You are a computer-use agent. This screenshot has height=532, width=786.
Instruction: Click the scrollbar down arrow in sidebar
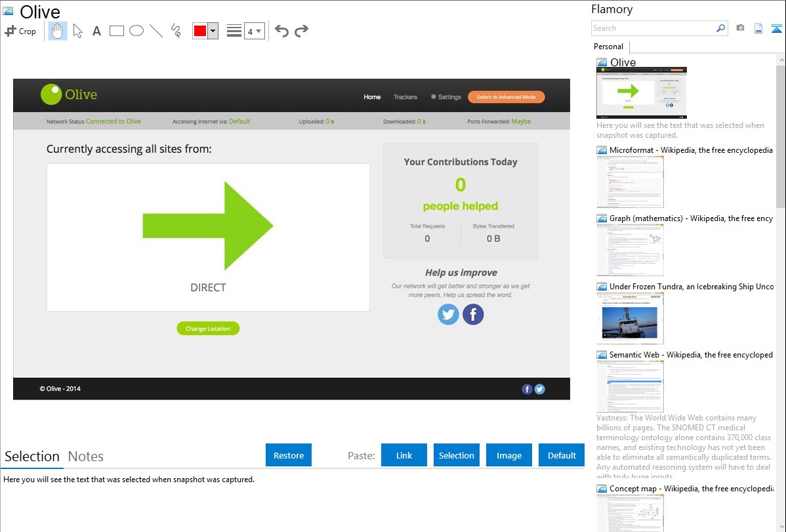click(781, 527)
